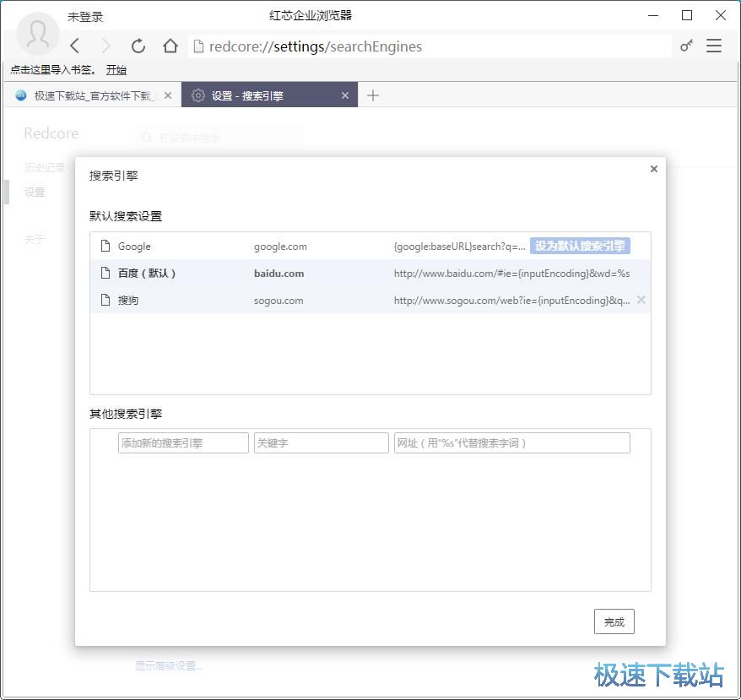Reload the page with refresh icon
Image resolution: width=741 pixels, height=700 pixels.
[138, 46]
